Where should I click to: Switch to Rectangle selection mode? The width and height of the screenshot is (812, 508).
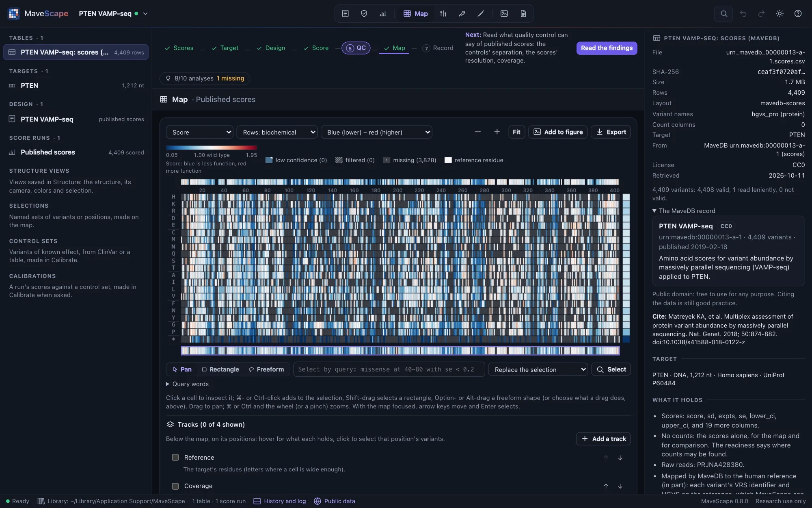220,369
